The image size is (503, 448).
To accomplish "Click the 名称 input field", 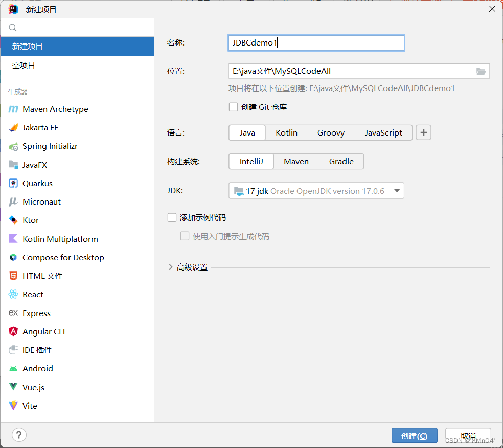I will coord(316,42).
